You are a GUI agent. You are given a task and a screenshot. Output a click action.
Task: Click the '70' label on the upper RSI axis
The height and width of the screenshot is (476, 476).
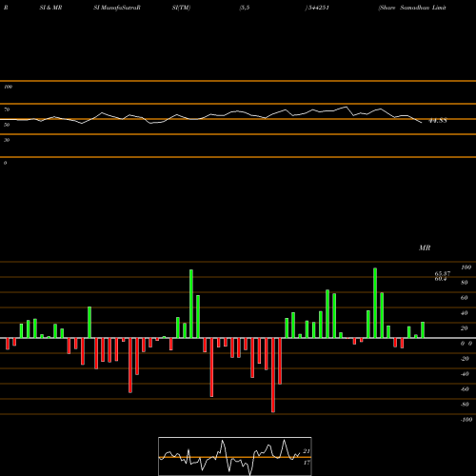point(7,109)
